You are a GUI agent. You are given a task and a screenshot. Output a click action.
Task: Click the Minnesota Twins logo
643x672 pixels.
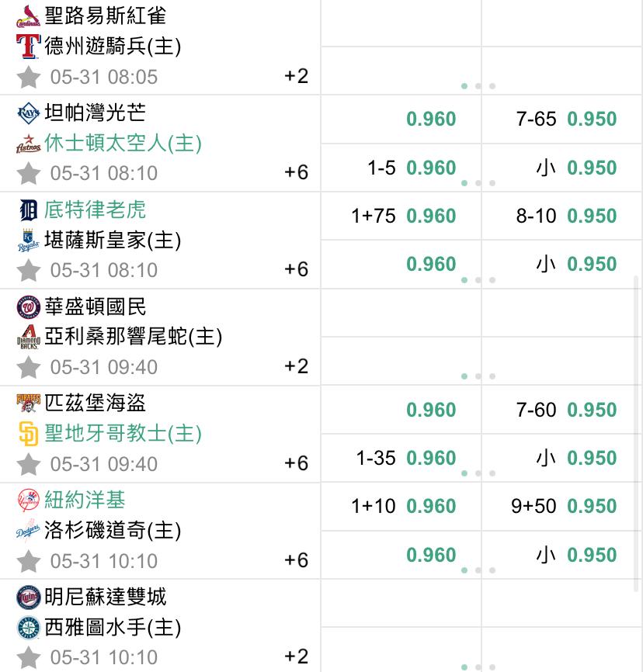28,598
